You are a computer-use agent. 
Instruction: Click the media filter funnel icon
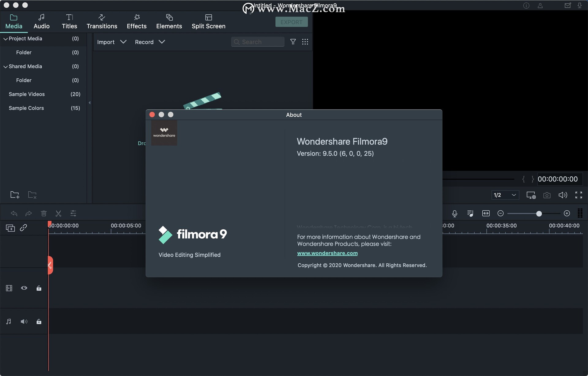click(x=293, y=42)
